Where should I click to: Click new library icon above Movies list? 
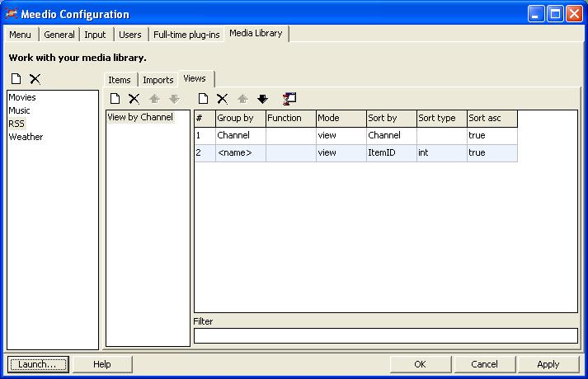click(16, 79)
